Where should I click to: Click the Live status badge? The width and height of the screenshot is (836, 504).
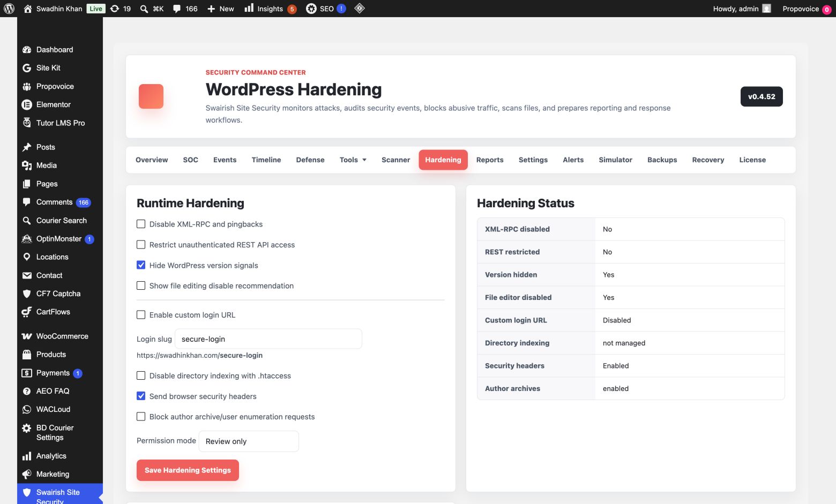[96, 9]
